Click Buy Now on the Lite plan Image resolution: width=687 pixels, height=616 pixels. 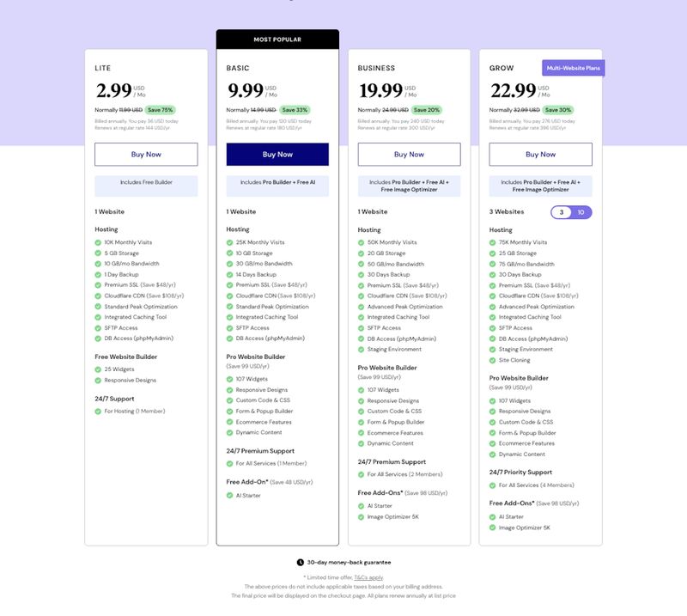[x=145, y=154]
